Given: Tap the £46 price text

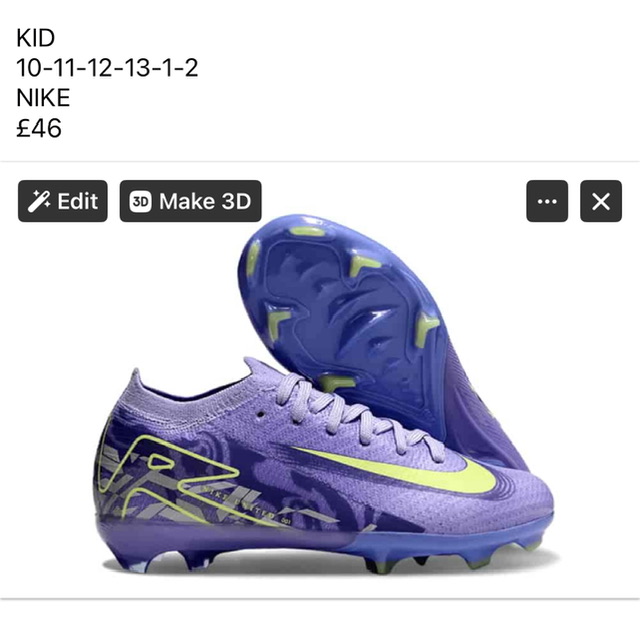Looking at the screenshot, I should (x=39, y=128).
